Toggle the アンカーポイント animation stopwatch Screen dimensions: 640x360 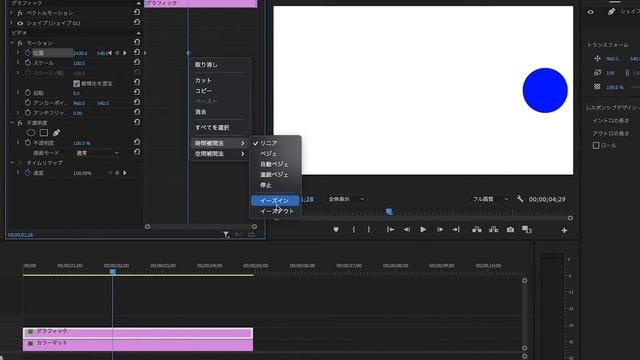pyautogui.click(x=28, y=102)
